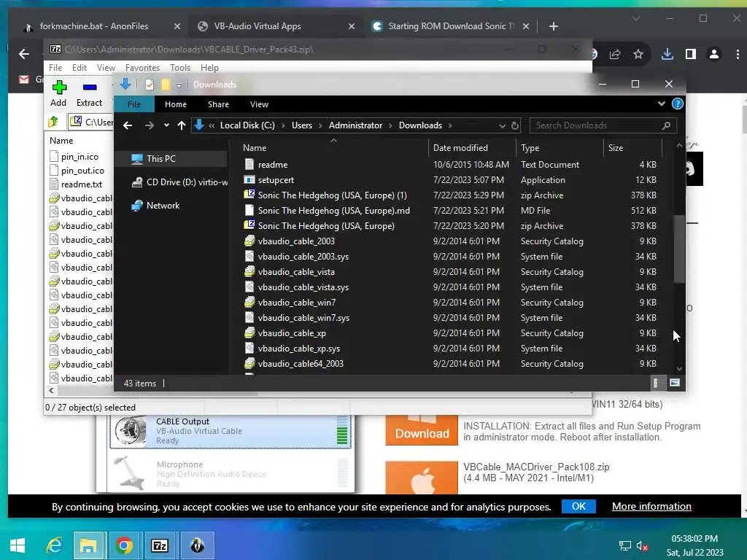This screenshot has height=560, width=747.
Task: Sort by Date modified column
Action: (472, 147)
